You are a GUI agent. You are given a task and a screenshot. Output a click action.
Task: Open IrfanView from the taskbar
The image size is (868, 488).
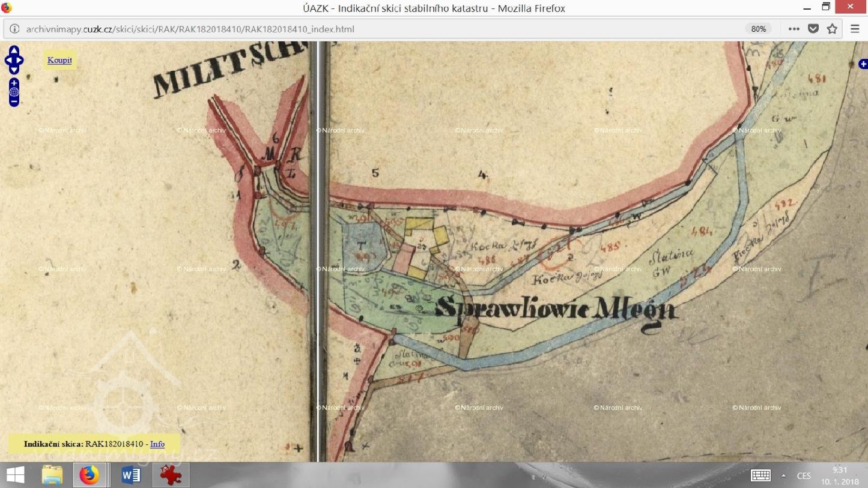point(171,475)
